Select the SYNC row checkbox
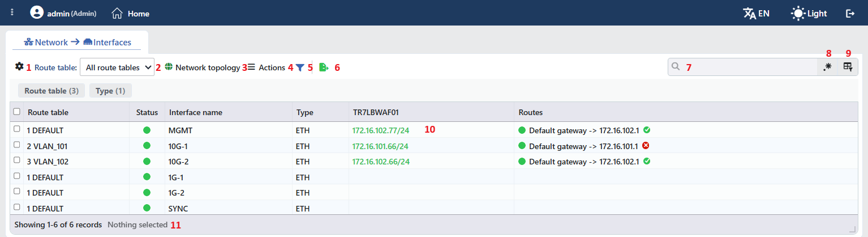868x237 pixels. pyautogui.click(x=17, y=208)
